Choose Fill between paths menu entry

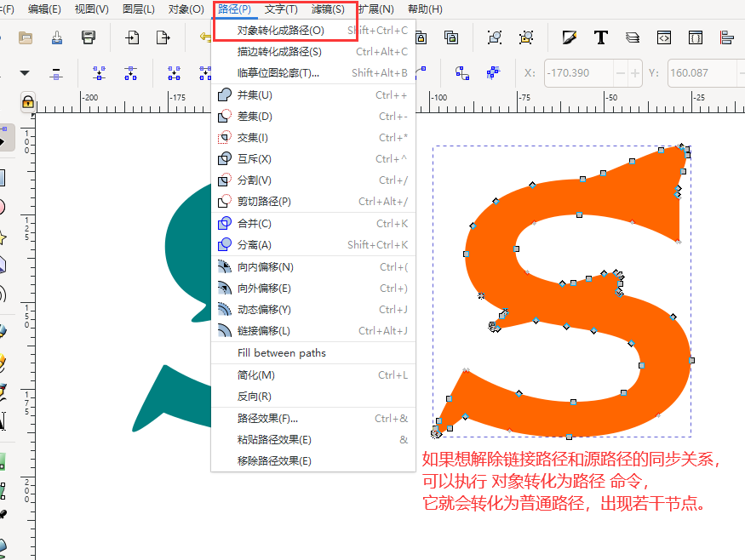click(313, 353)
